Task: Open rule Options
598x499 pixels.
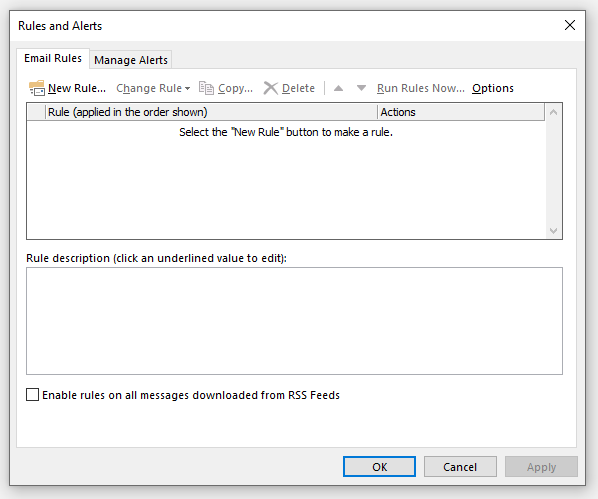Action: [x=493, y=88]
